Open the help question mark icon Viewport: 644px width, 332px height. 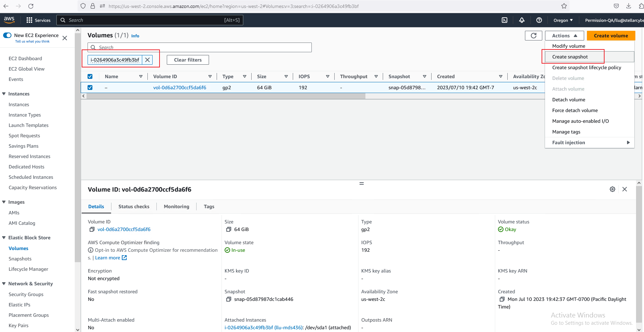point(539,20)
